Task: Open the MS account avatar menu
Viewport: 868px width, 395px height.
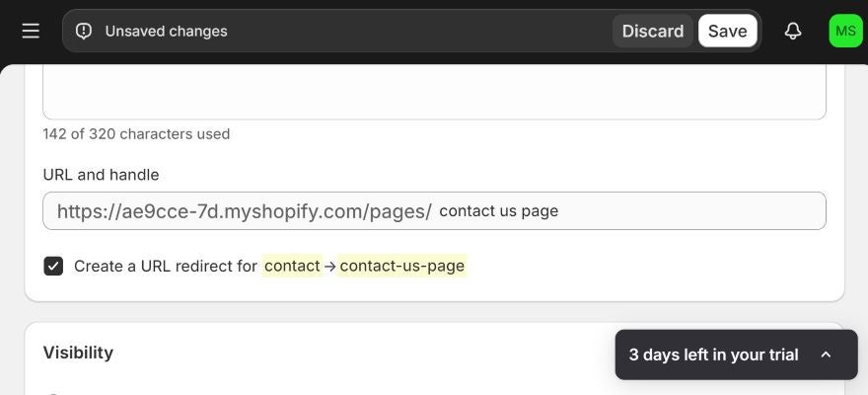Action: (845, 31)
